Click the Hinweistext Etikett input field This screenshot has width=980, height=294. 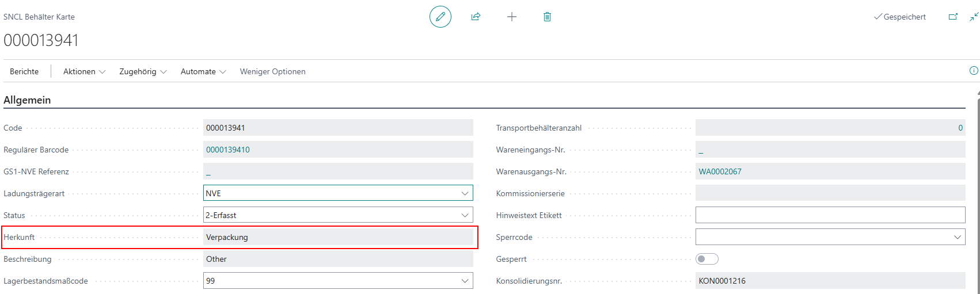[830, 215]
